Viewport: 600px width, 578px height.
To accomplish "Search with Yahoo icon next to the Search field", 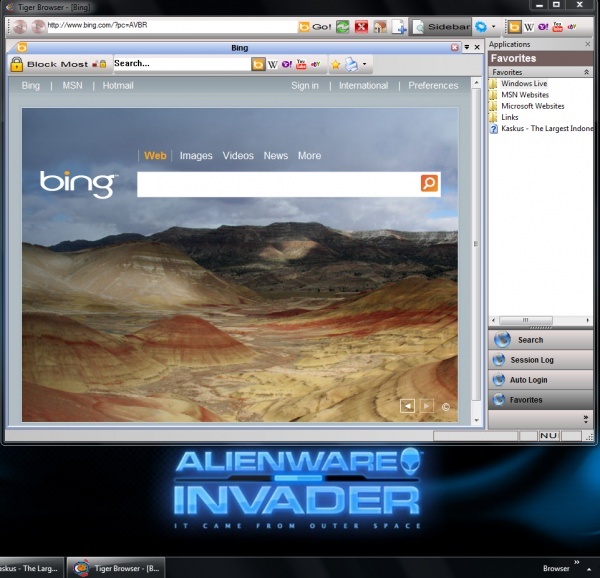I will pyautogui.click(x=287, y=64).
